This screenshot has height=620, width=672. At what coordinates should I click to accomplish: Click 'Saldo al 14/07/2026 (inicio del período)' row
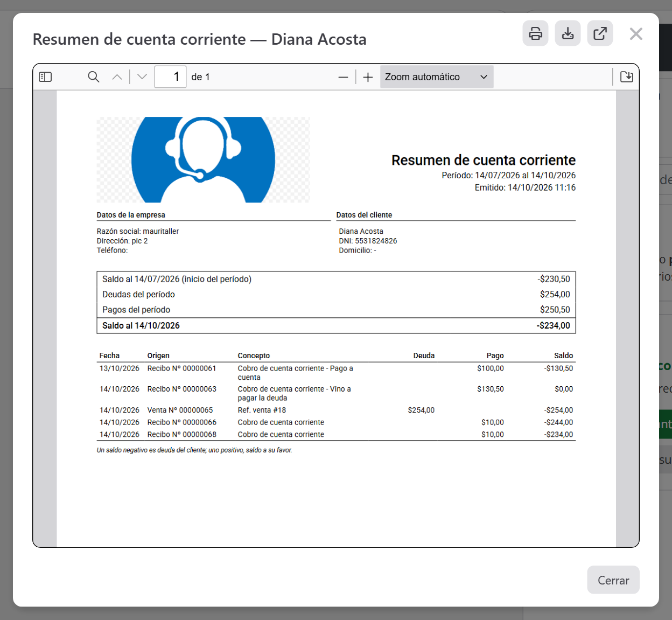click(336, 279)
